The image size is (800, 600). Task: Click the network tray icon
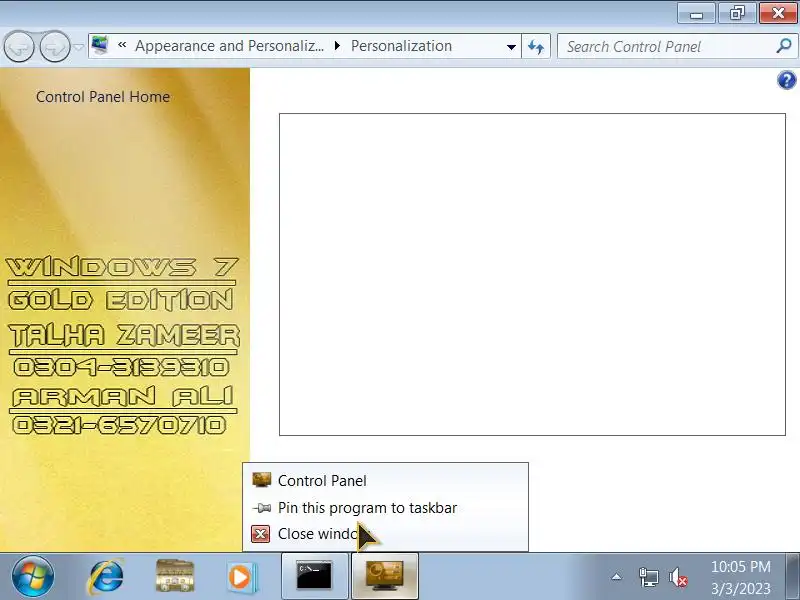tap(648, 578)
